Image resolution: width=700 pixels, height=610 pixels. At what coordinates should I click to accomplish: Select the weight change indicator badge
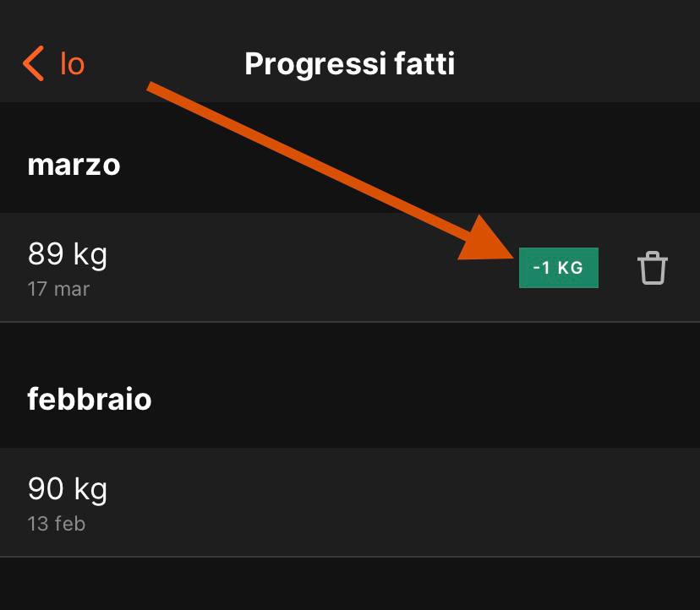558,267
